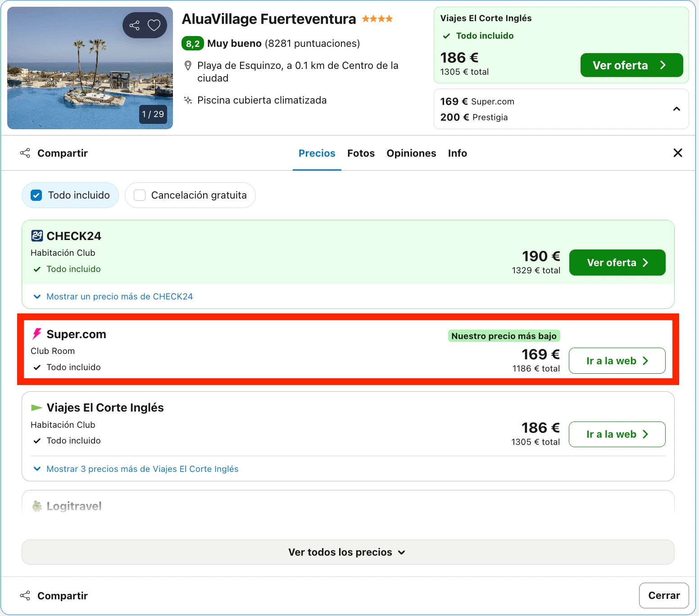Click the four-star rating icons
699x616 pixels.
(x=377, y=19)
